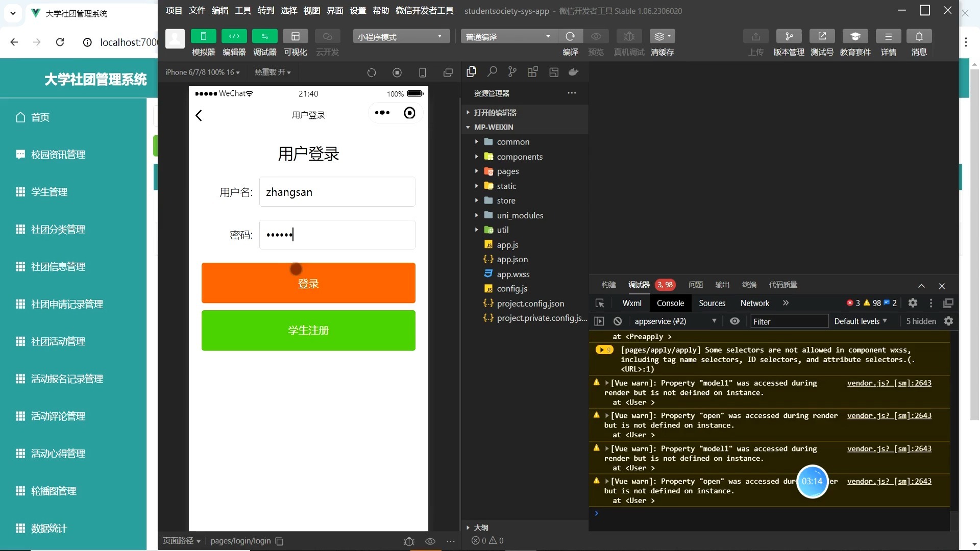The image size is (980, 551).
Task: Open the Default levels dropdown
Action: click(x=860, y=321)
